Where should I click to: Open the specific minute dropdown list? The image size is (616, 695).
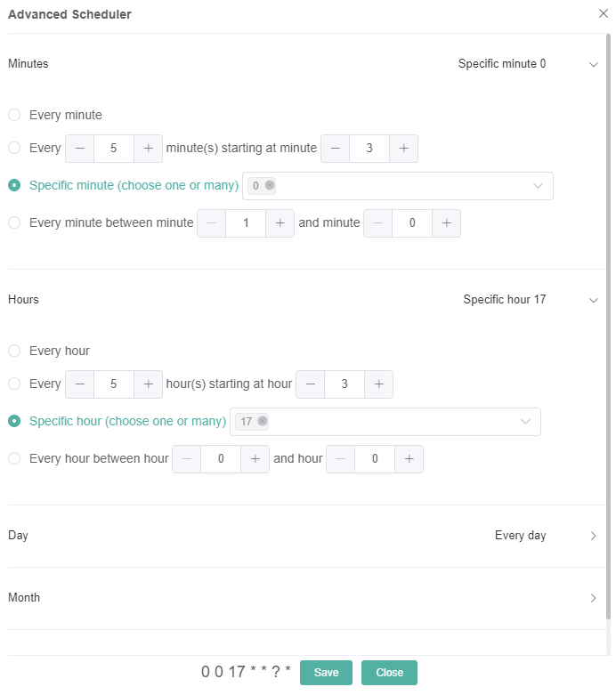[x=538, y=186]
